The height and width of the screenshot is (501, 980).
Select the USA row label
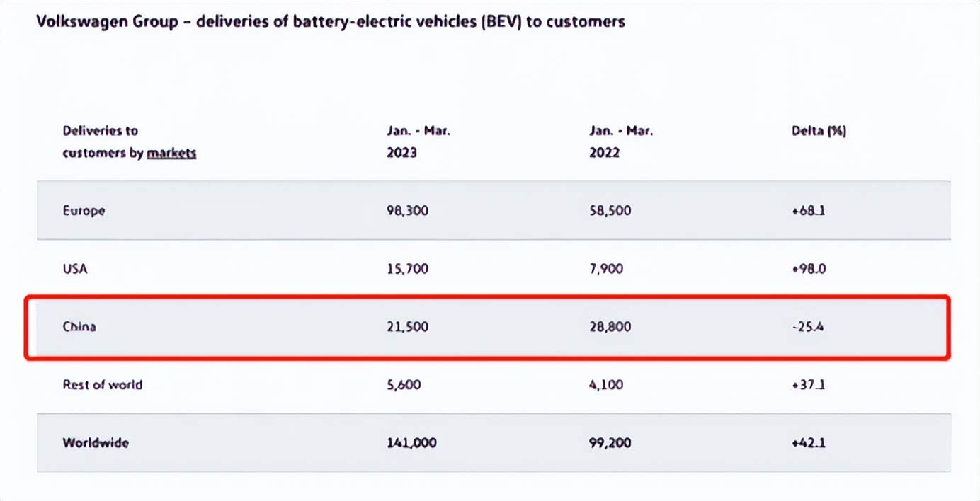click(x=75, y=269)
